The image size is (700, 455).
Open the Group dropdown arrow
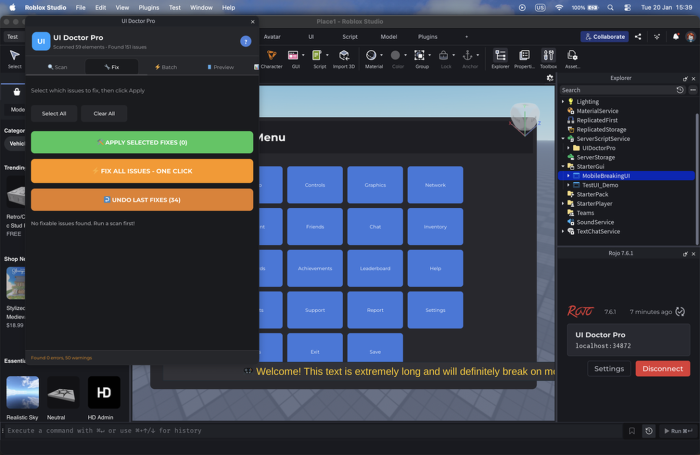click(429, 55)
